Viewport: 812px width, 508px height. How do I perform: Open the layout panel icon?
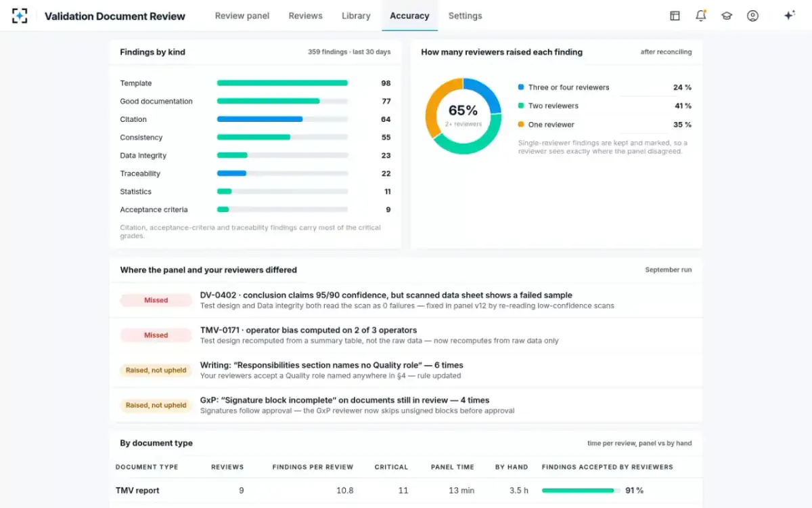[675, 16]
